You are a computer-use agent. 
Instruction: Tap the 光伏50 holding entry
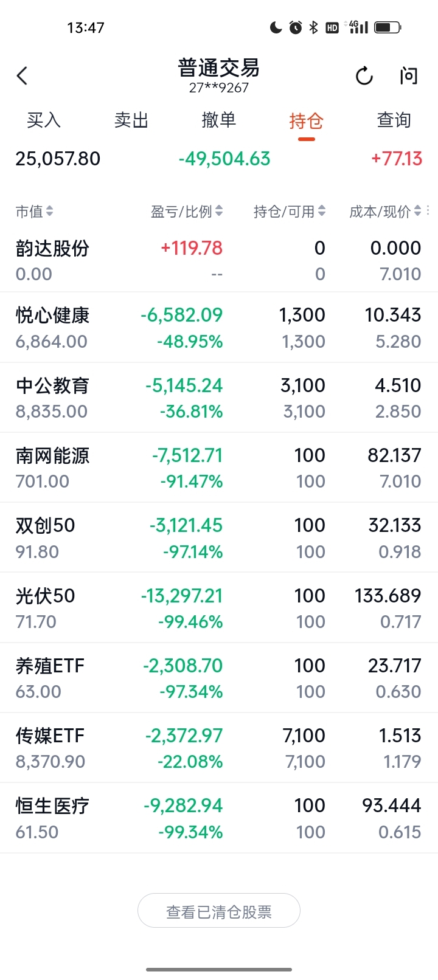[x=219, y=608]
